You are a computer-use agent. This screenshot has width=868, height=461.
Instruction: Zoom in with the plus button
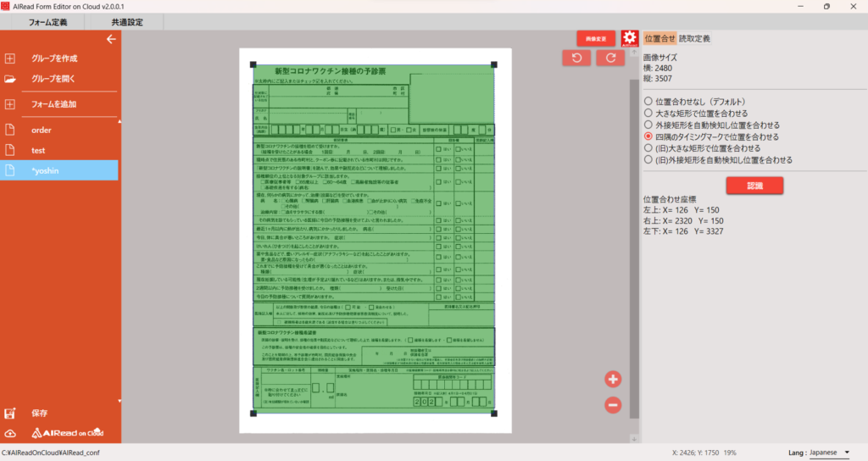(614, 379)
